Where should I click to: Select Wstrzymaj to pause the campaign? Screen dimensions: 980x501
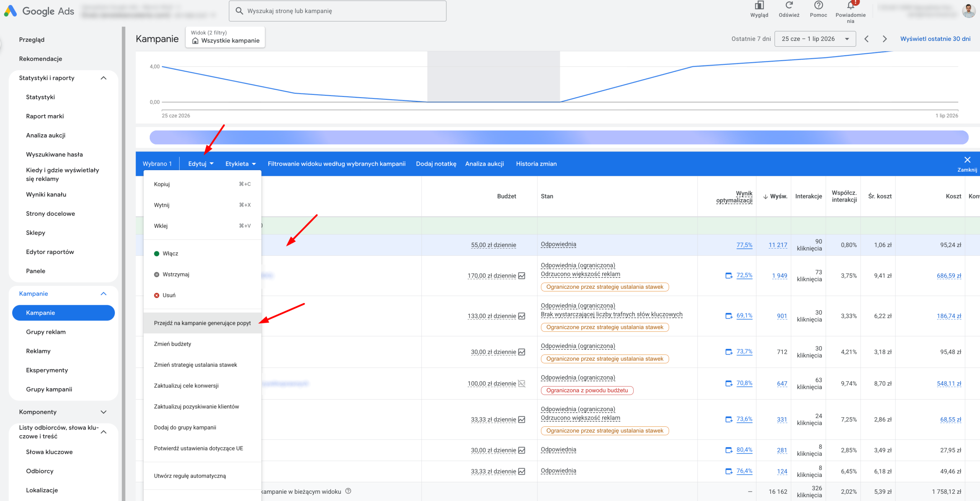(x=202, y=275)
